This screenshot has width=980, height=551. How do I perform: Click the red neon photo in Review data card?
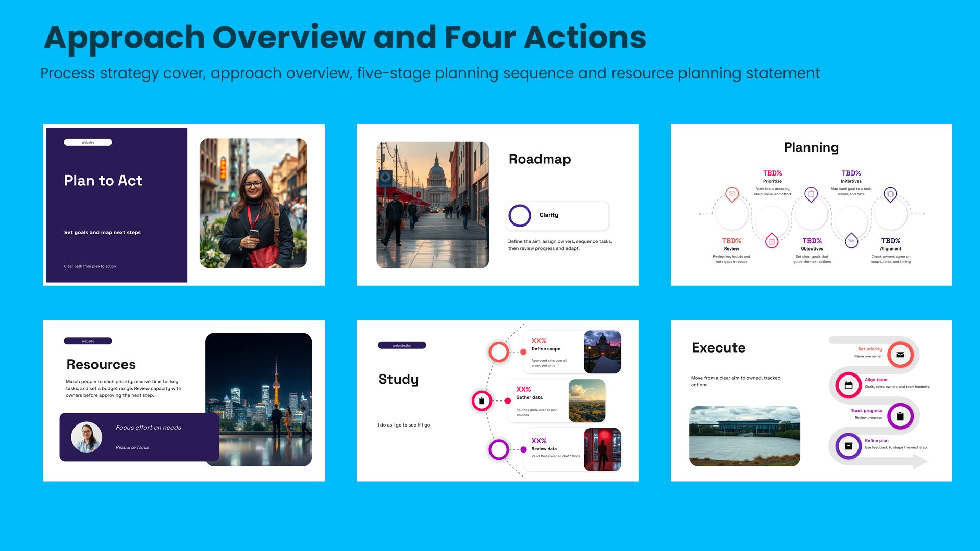(x=602, y=449)
